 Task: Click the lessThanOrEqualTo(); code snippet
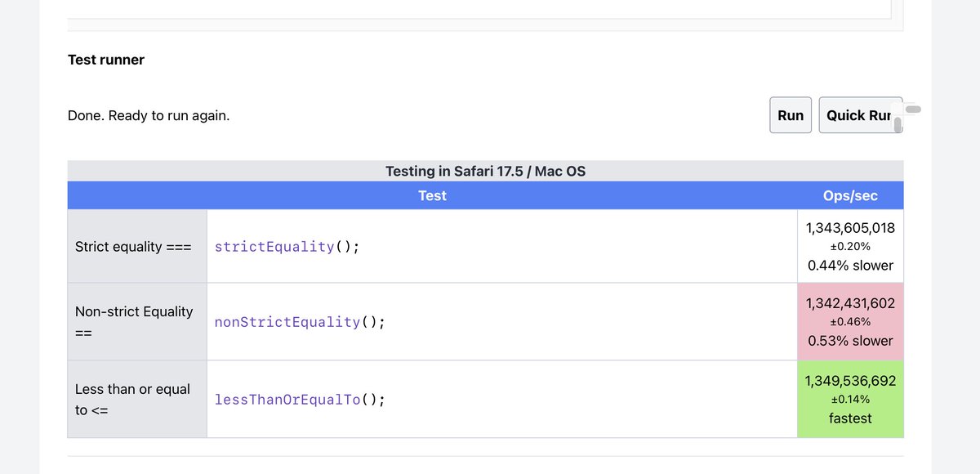point(300,400)
